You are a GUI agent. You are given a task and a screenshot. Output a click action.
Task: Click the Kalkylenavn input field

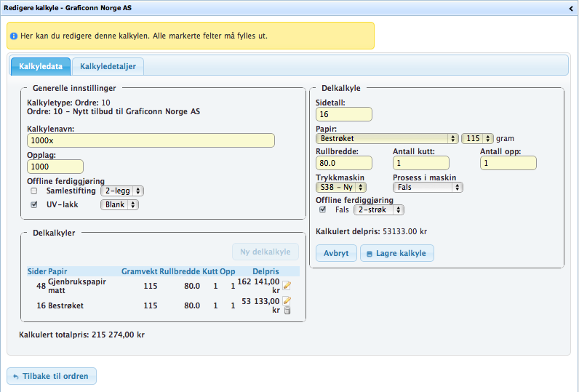point(151,140)
